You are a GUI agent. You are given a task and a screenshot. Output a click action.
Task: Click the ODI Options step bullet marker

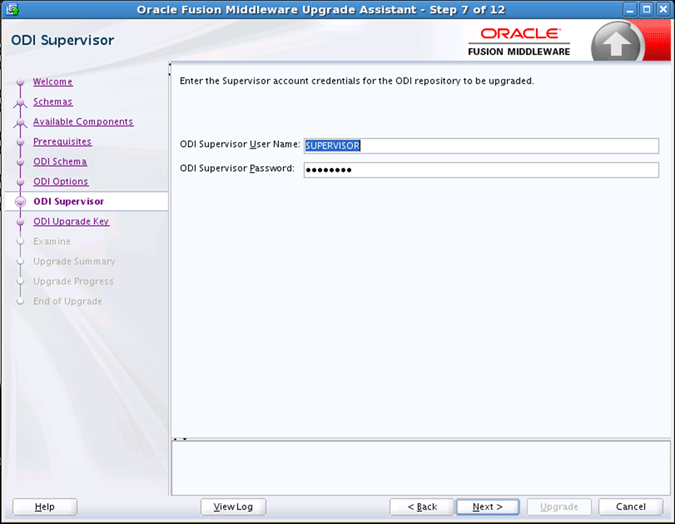pyautogui.click(x=20, y=182)
